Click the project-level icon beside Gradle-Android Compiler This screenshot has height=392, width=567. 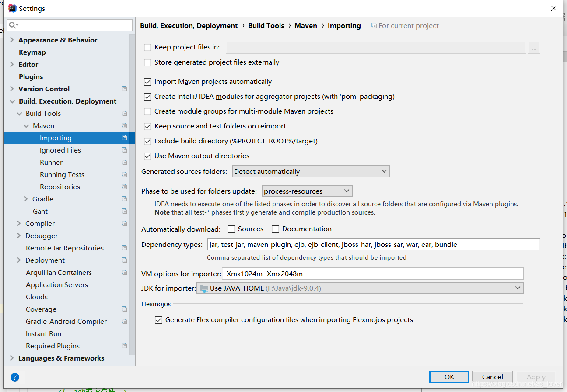[x=124, y=321]
